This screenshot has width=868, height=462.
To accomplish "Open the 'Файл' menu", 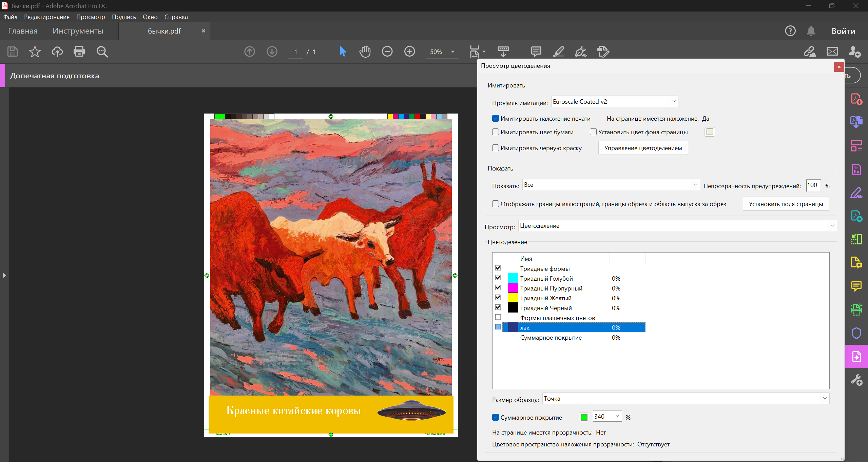I will point(10,17).
